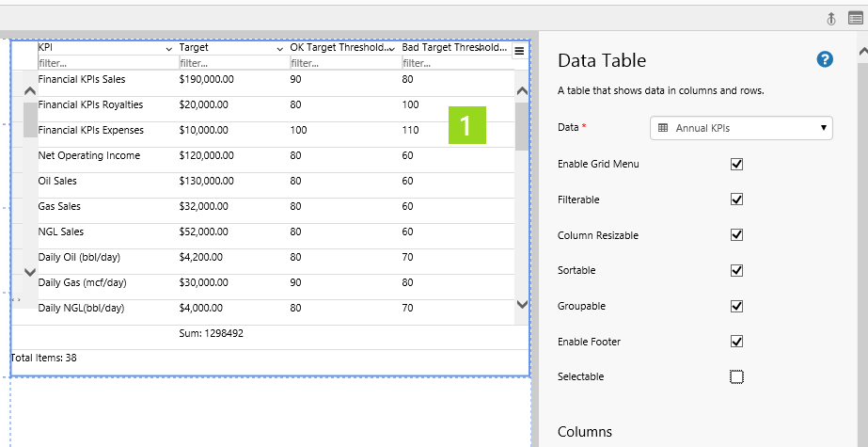
Task: Enable the Selectable checkbox
Action: click(736, 376)
